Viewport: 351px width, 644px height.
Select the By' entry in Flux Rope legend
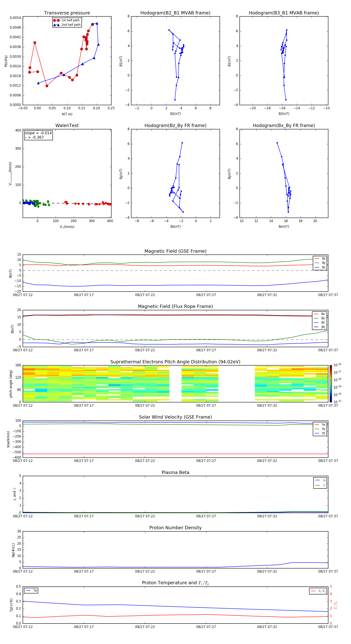(x=320, y=318)
